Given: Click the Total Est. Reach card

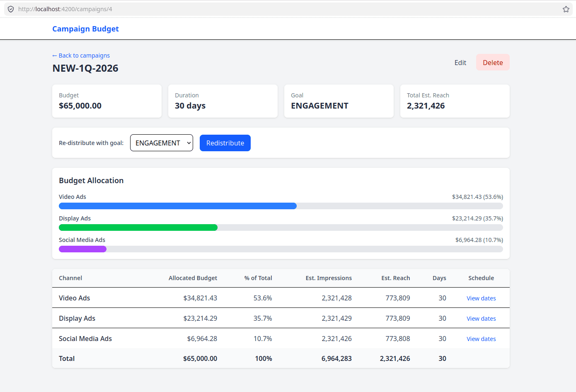Looking at the screenshot, I should pyautogui.click(x=455, y=101).
